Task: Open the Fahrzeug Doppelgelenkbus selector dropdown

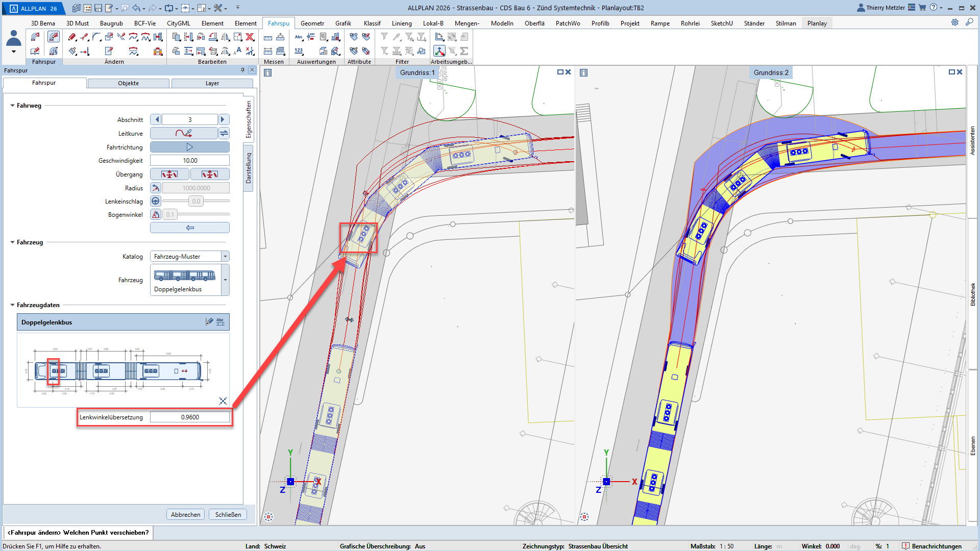Action: point(225,280)
